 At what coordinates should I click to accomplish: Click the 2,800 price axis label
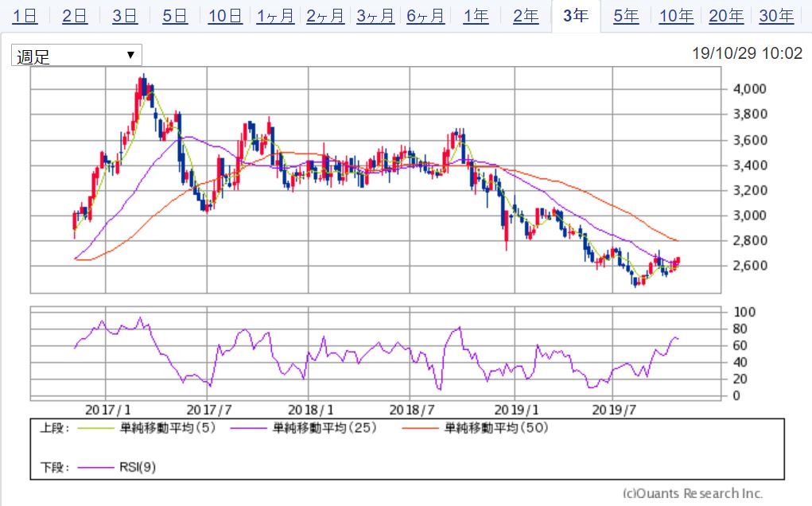tap(749, 240)
